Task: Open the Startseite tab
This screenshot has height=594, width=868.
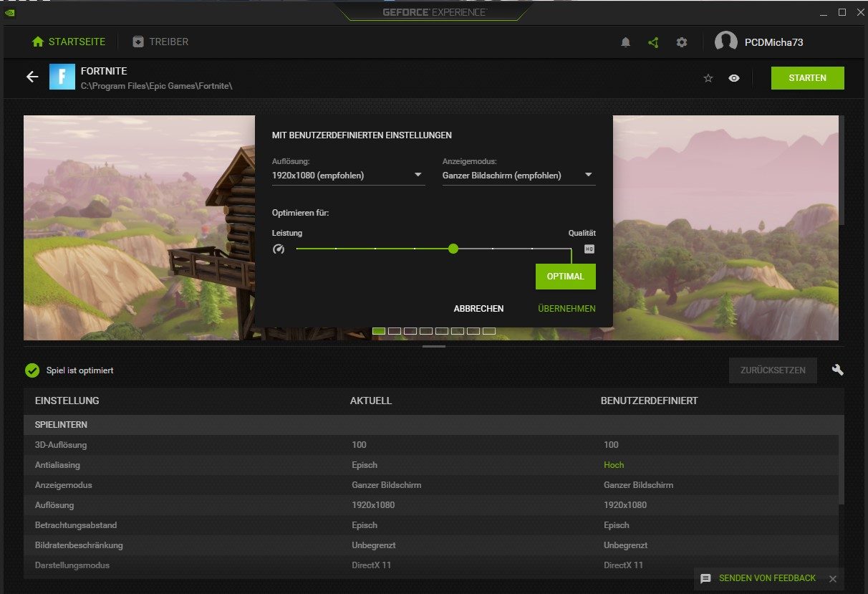Action: point(69,42)
